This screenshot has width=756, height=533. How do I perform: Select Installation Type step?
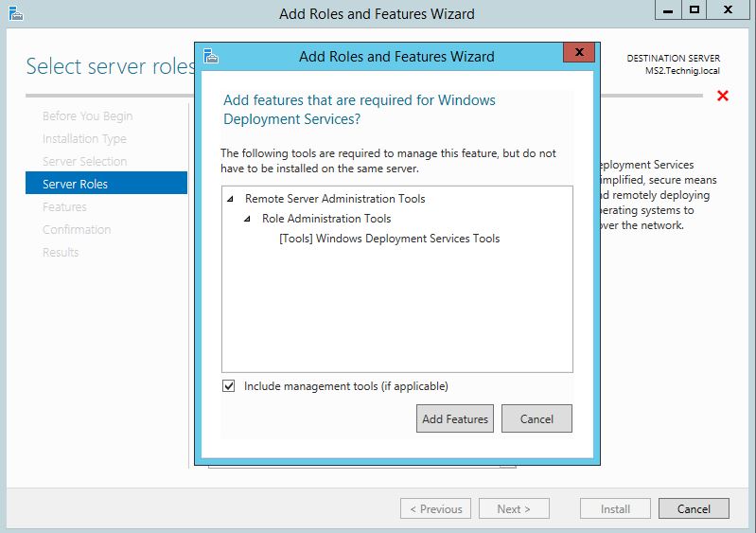(x=84, y=139)
